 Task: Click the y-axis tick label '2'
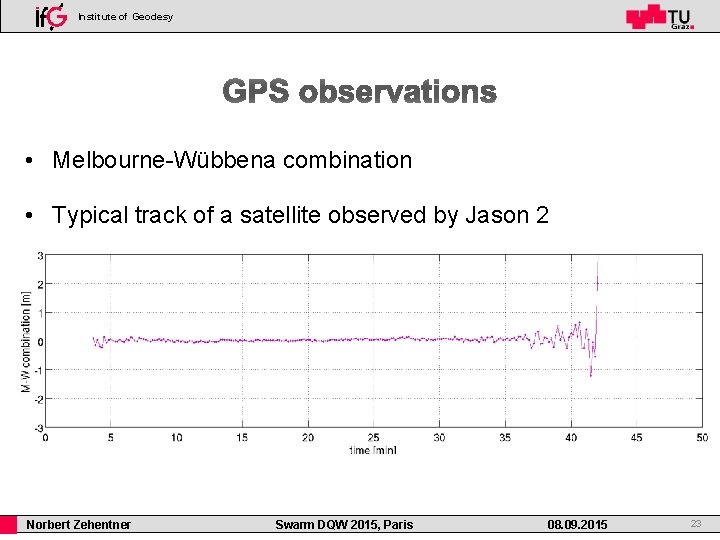pos(40,284)
